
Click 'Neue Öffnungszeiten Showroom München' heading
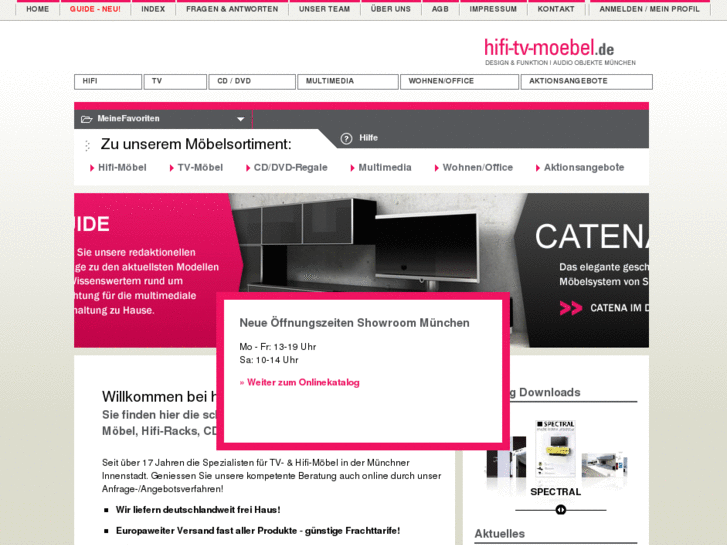[354, 323]
